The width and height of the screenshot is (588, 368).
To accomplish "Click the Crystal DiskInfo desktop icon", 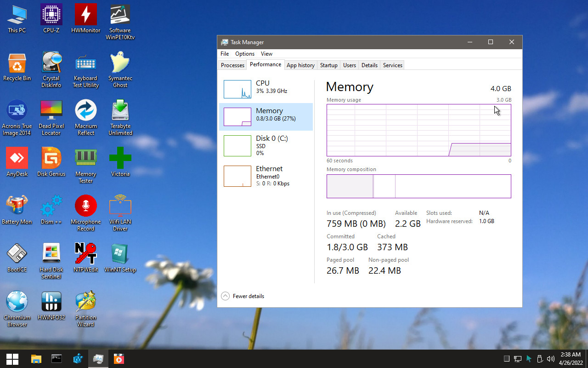I will coord(51,63).
